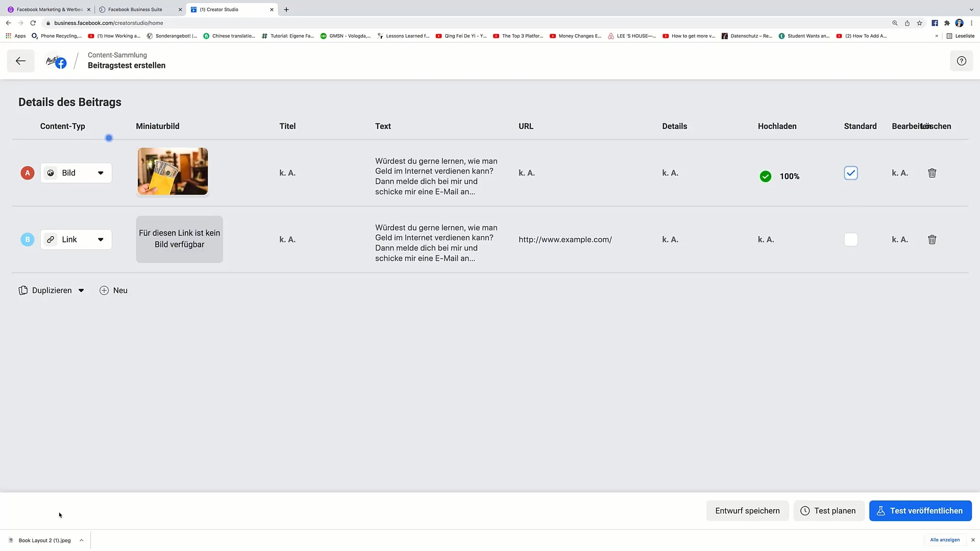Open the tab search dropdown arrow
980x551 pixels.
pos(971,10)
